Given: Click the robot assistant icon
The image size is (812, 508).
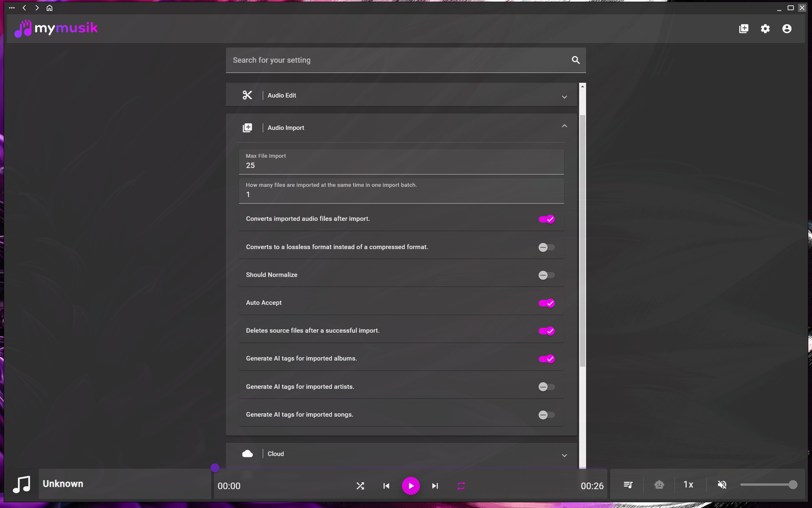Looking at the screenshot, I should pos(659,485).
